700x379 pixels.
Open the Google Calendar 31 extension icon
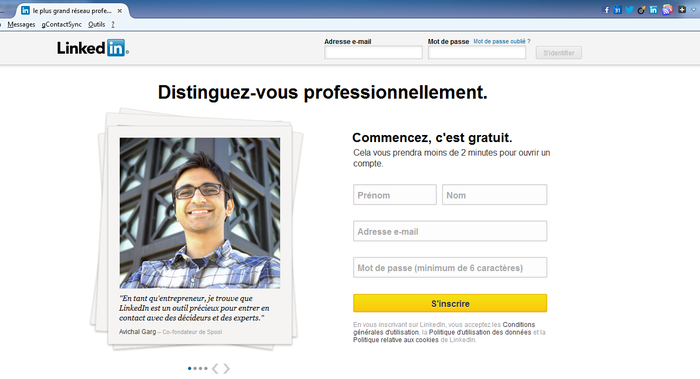click(617, 10)
